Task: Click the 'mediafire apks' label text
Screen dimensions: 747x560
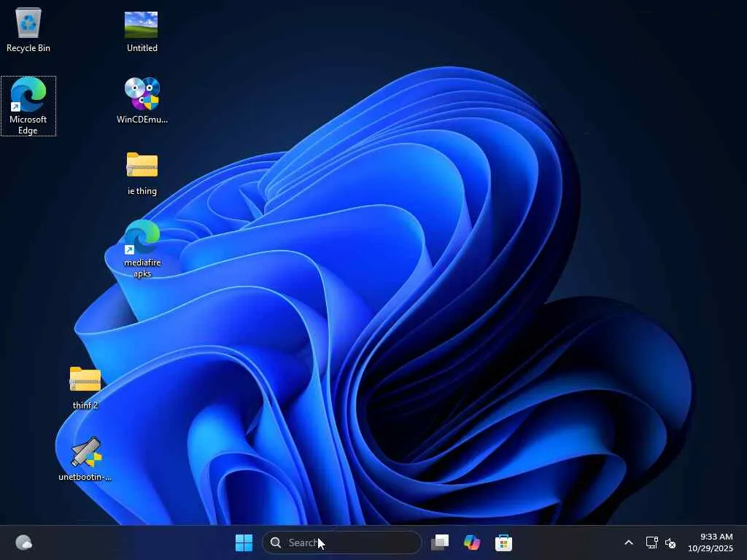Action: click(x=142, y=268)
